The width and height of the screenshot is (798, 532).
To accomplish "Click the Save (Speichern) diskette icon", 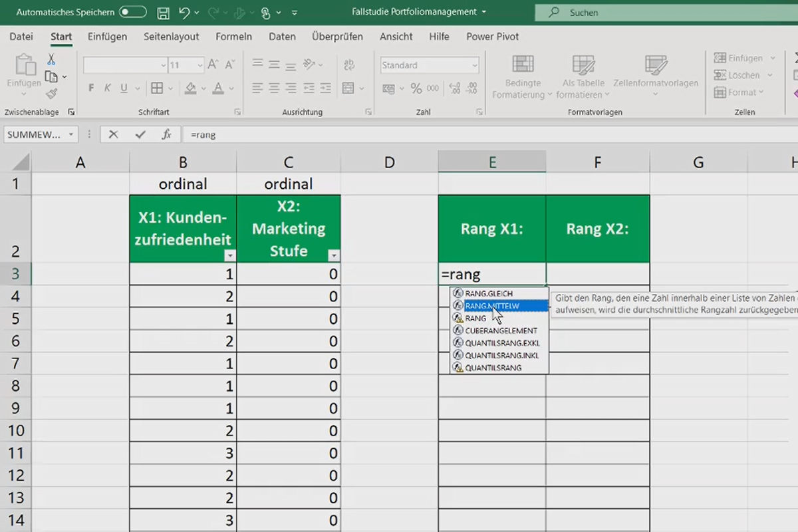I will click(x=163, y=12).
